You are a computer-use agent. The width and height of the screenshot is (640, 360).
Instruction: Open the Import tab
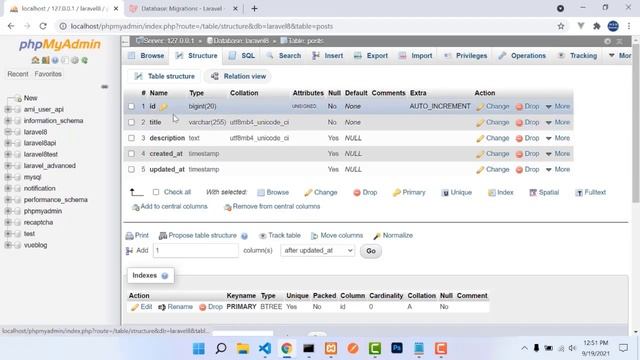click(416, 56)
